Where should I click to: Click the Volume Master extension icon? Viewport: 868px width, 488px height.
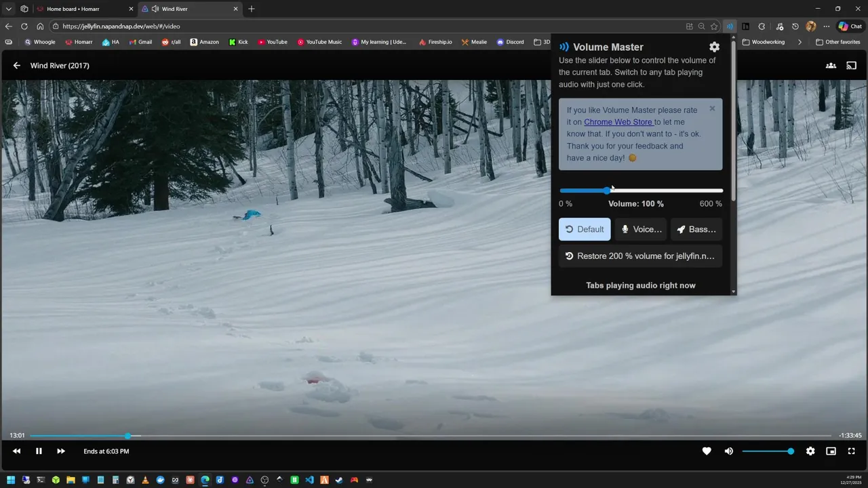tap(730, 26)
